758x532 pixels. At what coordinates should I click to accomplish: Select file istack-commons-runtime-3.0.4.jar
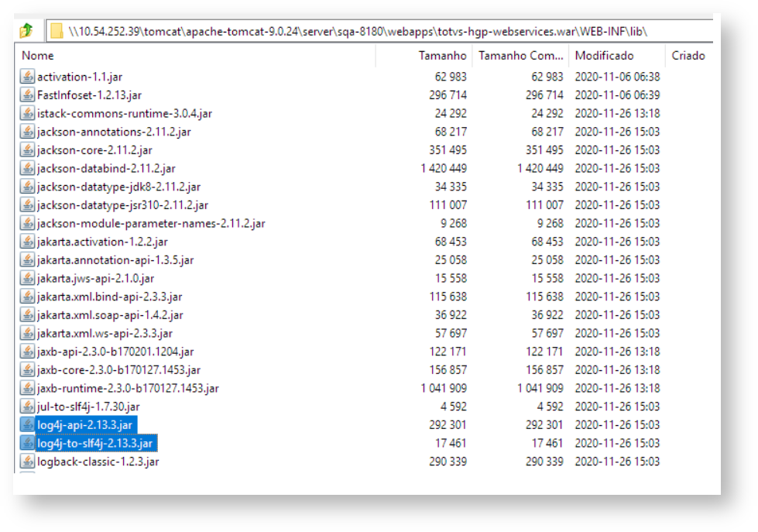pyautogui.click(x=125, y=114)
